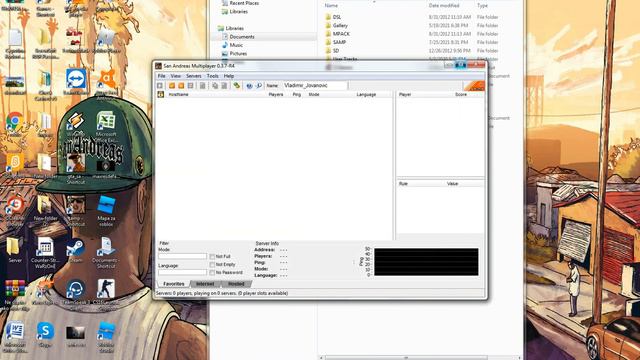Click the green link toolbar icon in SA-MP
This screenshot has height=360, width=640.
[236, 86]
